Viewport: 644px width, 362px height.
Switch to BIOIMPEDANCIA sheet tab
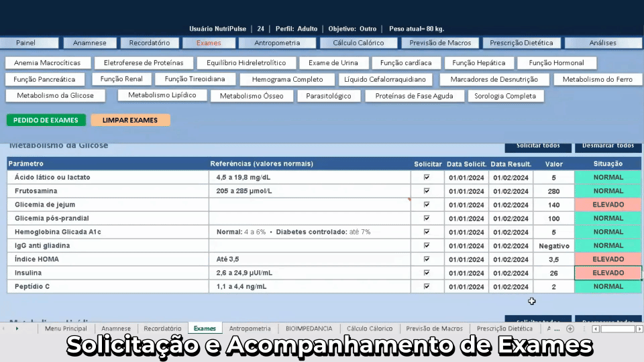click(x=309, y=328)
